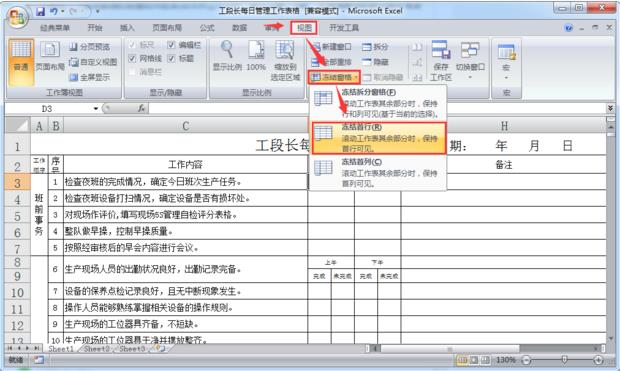Viewport: 620px width, 371px height.
Task: Expand the 冻结窗格 freeze panes dropdown
Action: 334,77
